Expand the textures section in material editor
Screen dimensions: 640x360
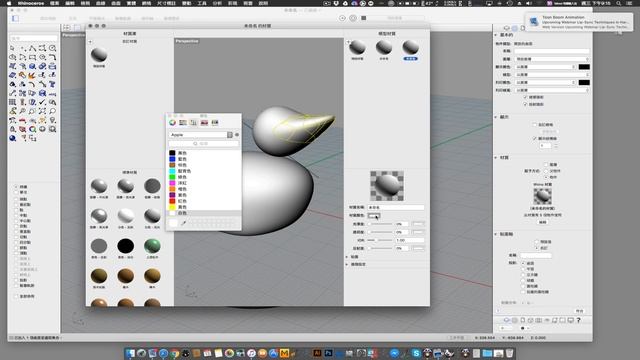[347, 257]
